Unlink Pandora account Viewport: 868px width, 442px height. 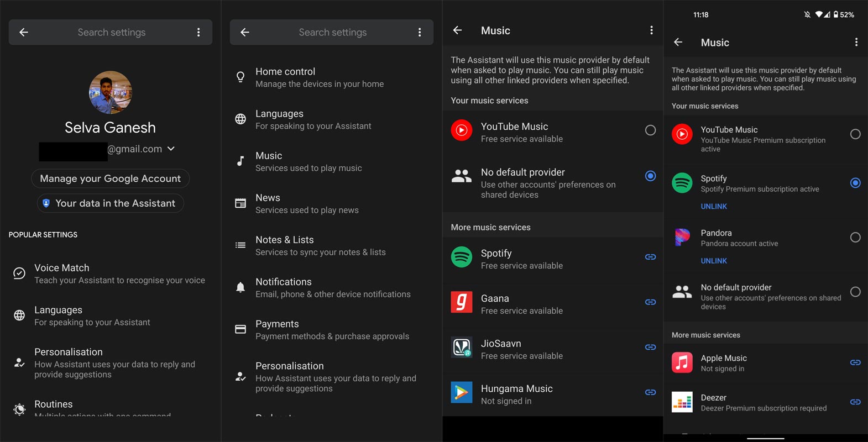tap(714, 261)
